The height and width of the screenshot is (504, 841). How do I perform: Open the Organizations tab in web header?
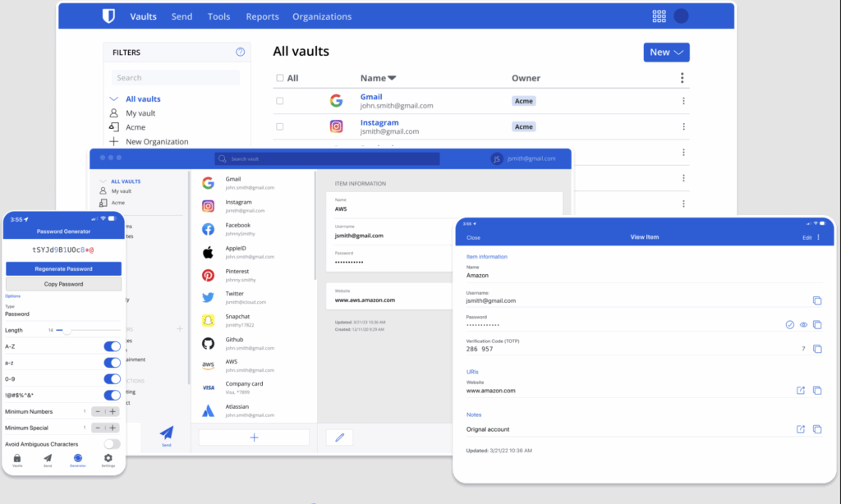[x=322, y=16]
